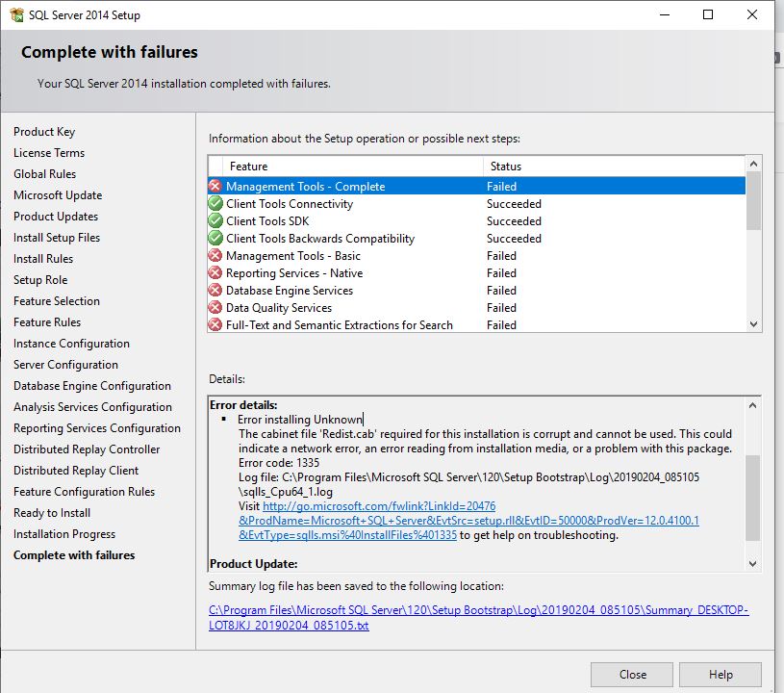
Task: Click the Product Key step
Action: [44, 132]
